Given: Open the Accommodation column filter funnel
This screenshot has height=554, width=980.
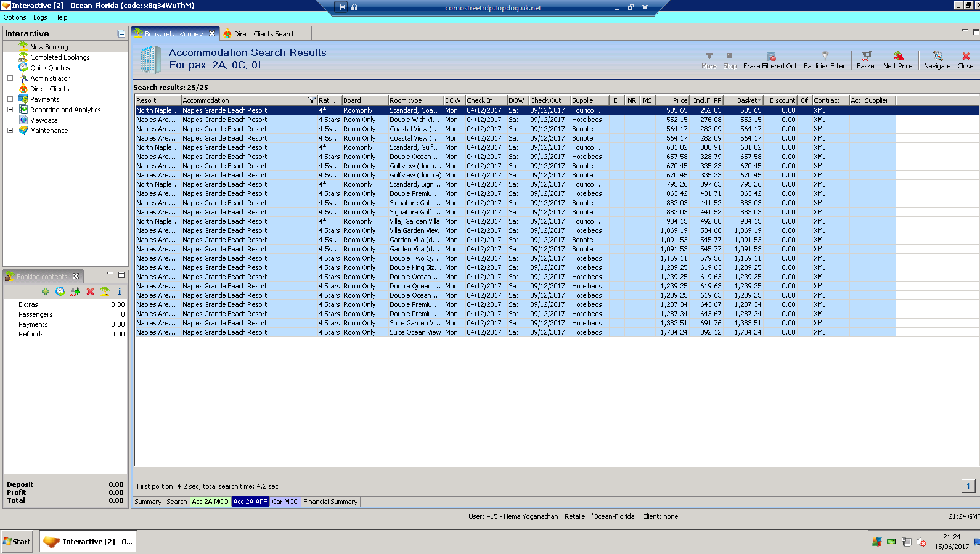Looking at the screenshot, I should 312,100.
